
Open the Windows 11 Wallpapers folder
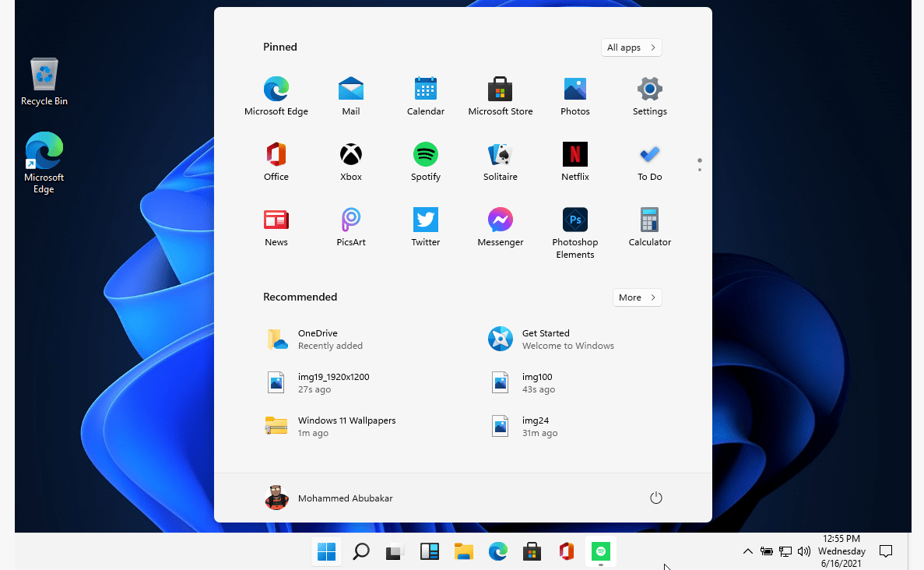346,426
